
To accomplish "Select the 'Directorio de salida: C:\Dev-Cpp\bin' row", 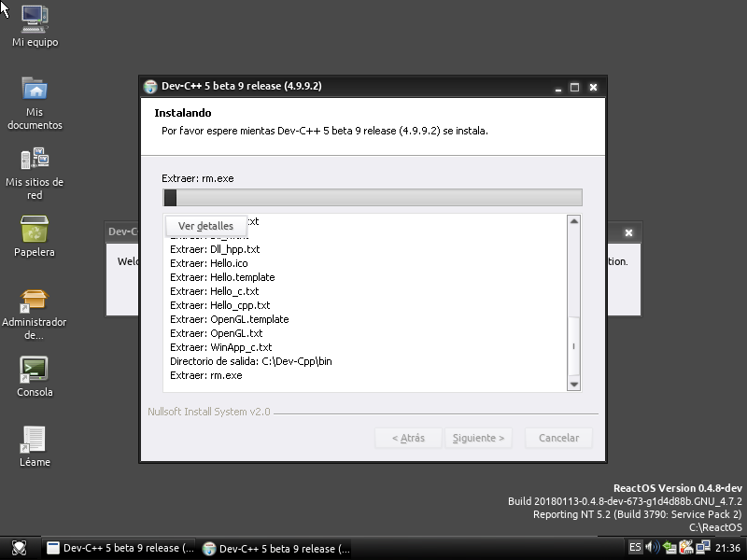I will click(x=250, y=361).
